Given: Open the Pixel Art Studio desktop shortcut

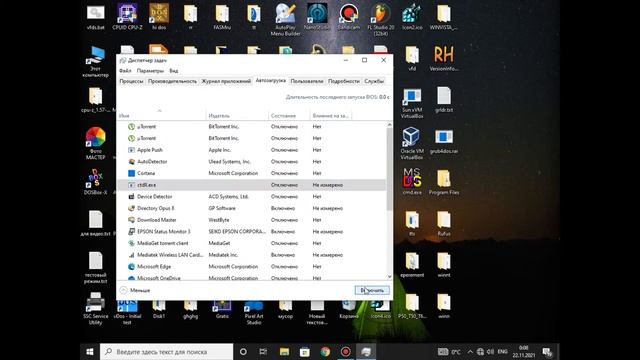Looking at the screenshot, I should tap(253, 312).
